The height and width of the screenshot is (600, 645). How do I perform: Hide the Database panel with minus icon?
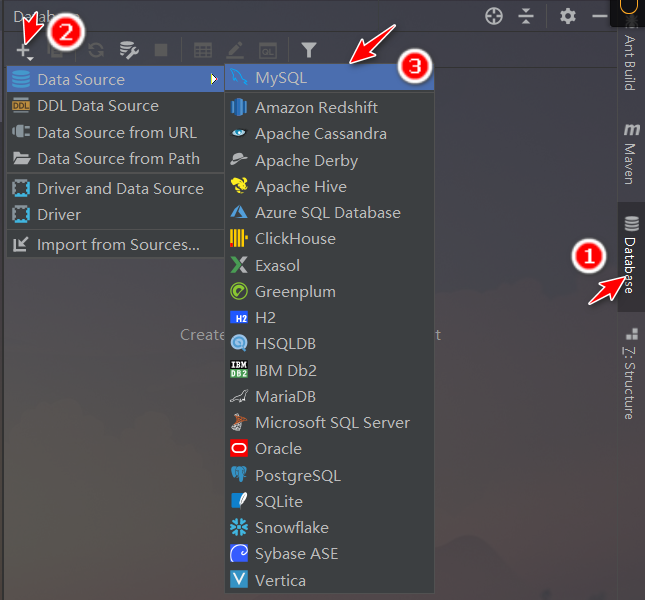pos(600,16)
